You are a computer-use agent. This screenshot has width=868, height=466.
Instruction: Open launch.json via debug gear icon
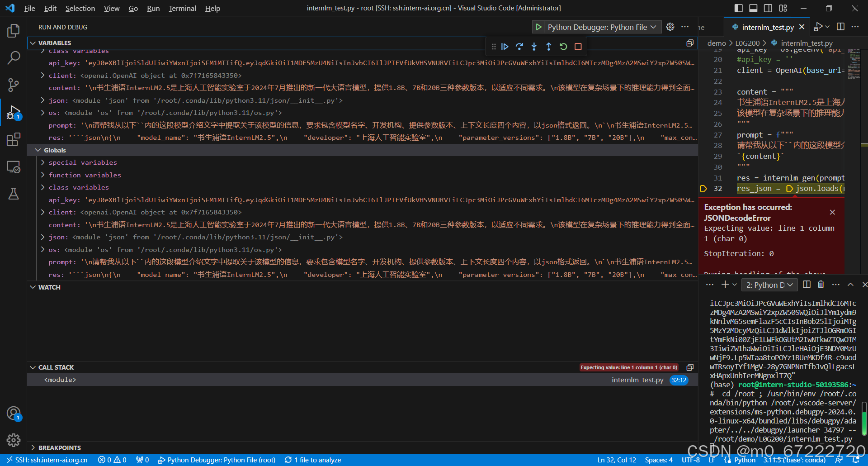pyautogui.click(x=670, y=27)
